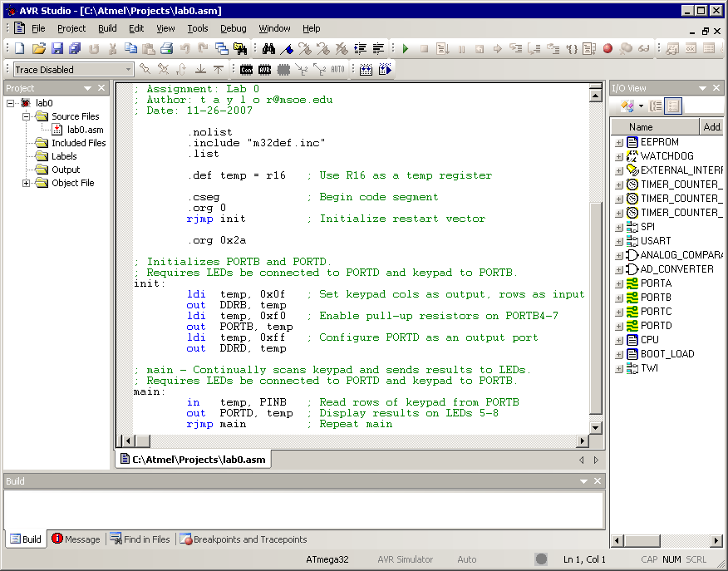This screenshot has height=571, width=728.
Task: Click the colorful icon in I/O View toolbar
Action: click(x=627, y=106)
